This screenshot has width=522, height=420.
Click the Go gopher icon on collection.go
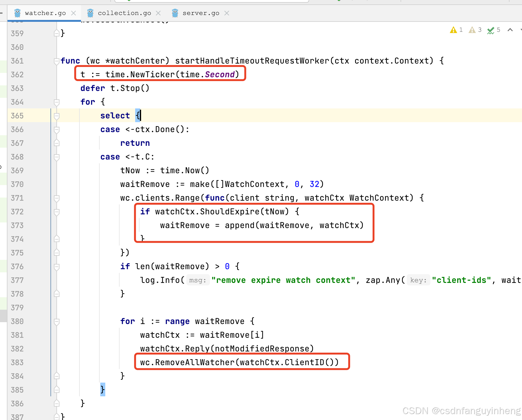point(90,13)
